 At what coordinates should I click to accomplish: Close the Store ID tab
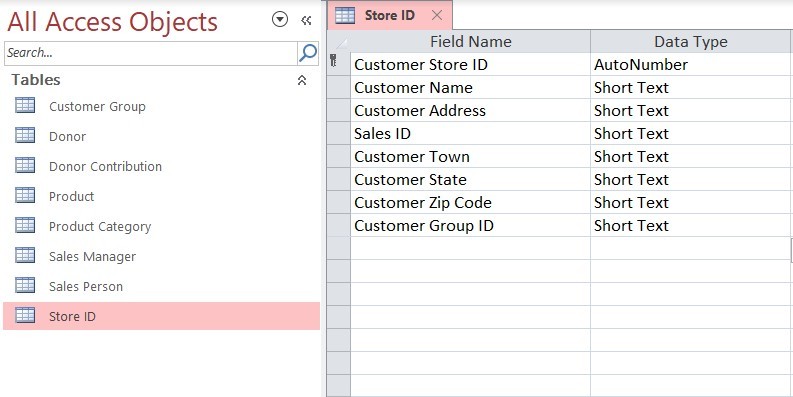(x=436, y=16)
